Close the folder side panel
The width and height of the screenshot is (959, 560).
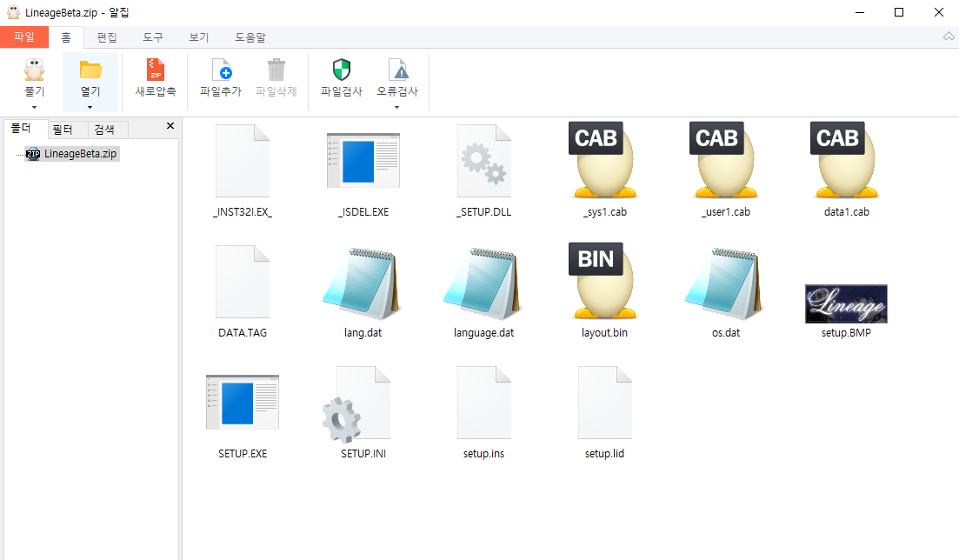pyautogui.click(x=170, y=125)
